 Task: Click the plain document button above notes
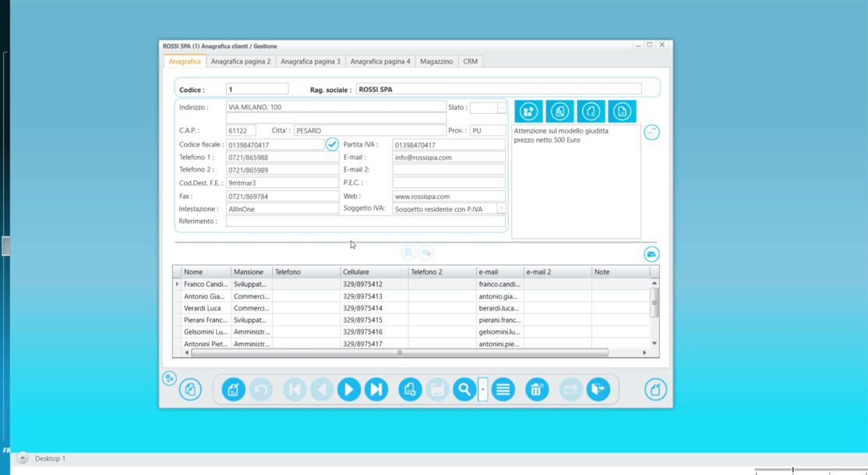click(x=622, y=112)
